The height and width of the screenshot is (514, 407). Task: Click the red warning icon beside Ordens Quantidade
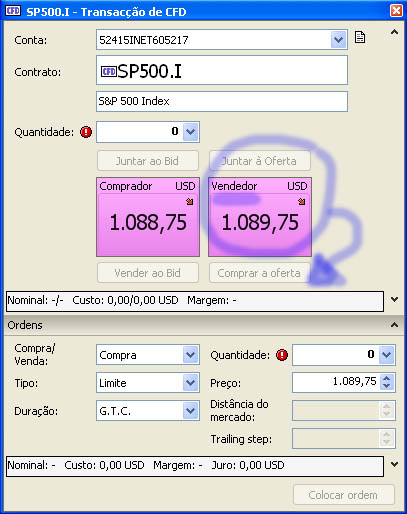(282, 355)
